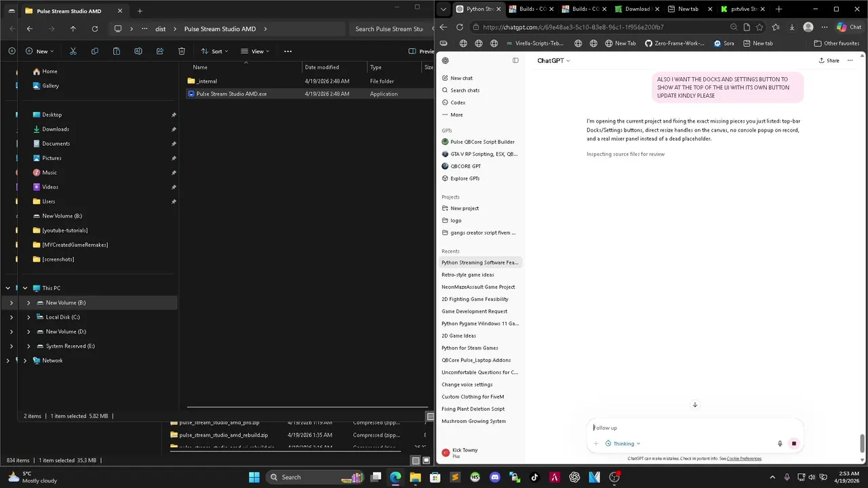This screenshot has height=488, width=868.
Task: Open Cookie Preferences link
Action: (x=744, y=459)
